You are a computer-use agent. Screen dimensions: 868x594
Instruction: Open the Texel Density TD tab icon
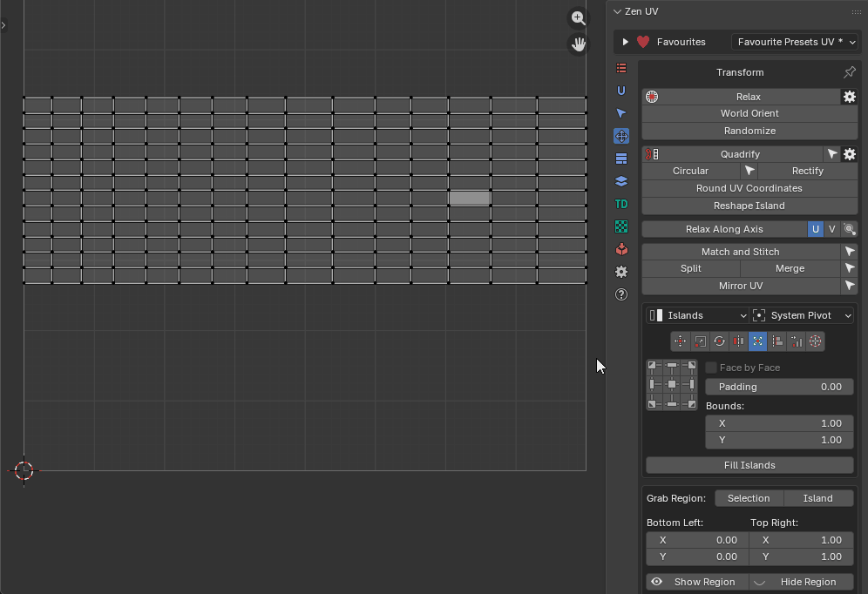click(x=621, y=204)
